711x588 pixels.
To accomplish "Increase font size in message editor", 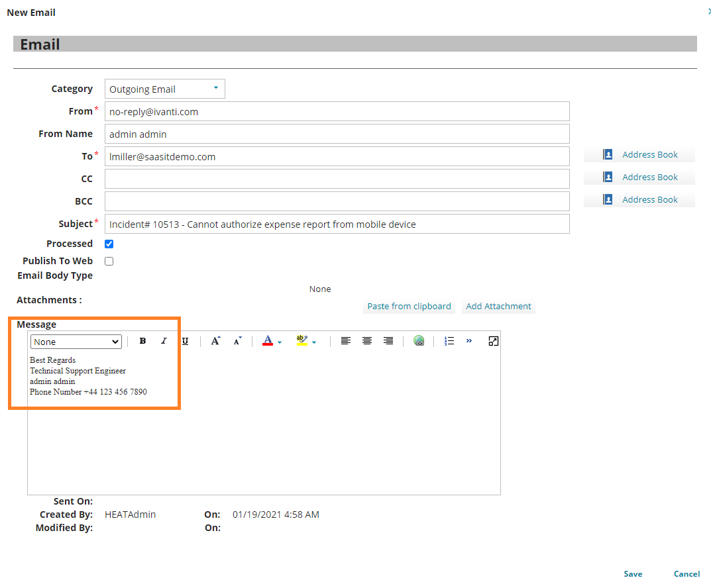I will pyautogui.click(x=215, y=341).
